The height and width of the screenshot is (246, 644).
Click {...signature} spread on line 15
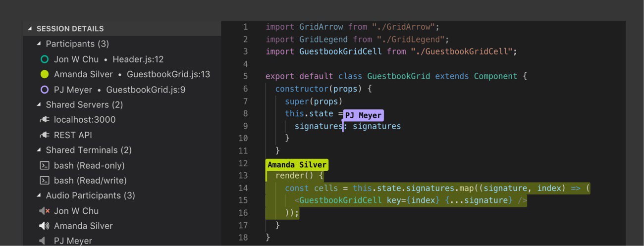(479, 200)
